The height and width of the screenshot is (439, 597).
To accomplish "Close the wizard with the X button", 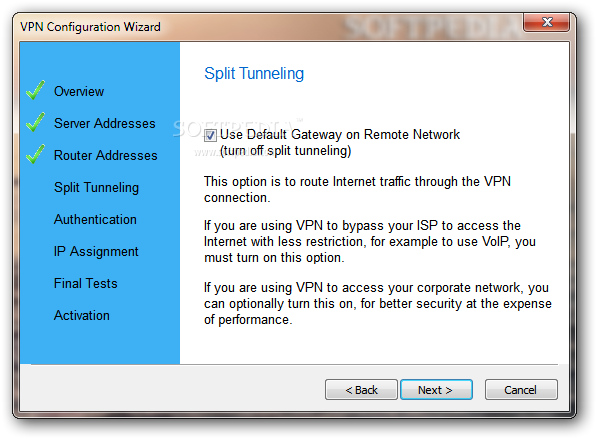I will 546,22.
